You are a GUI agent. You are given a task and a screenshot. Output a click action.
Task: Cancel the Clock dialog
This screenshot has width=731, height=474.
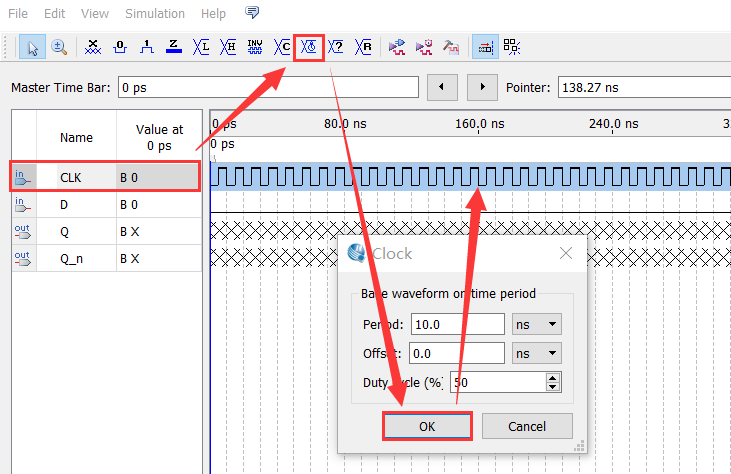[527, 426]
